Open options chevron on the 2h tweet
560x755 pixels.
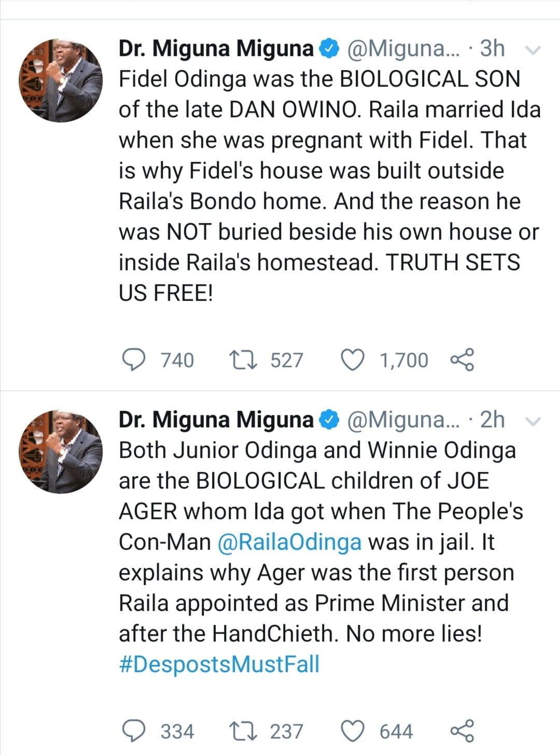533,421
